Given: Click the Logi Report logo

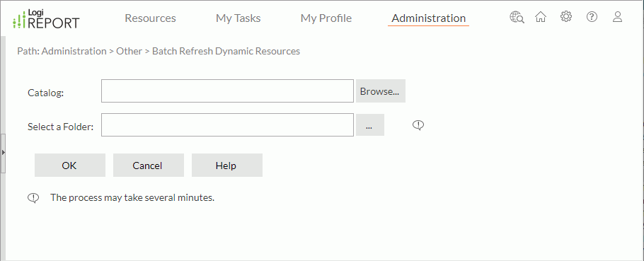Looking at the screenshot, I should coord(46,19).
